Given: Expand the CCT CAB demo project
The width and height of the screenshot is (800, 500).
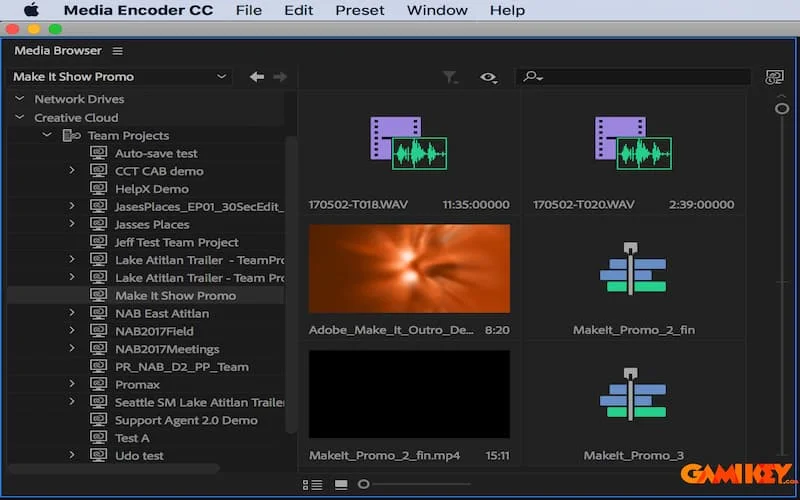Looking at the screenshot, I should 72,170.
